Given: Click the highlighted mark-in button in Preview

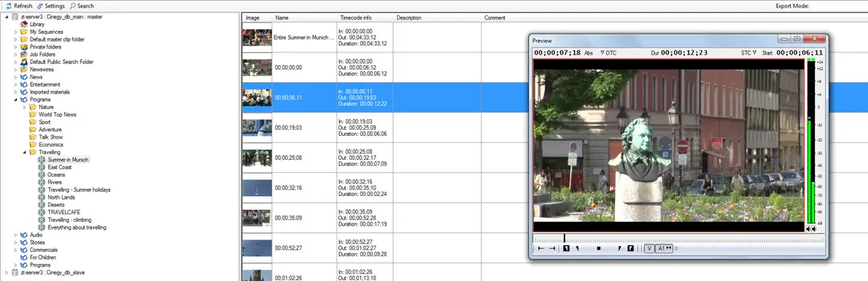Looking at the screenshot, I should (x=567, y=249).
